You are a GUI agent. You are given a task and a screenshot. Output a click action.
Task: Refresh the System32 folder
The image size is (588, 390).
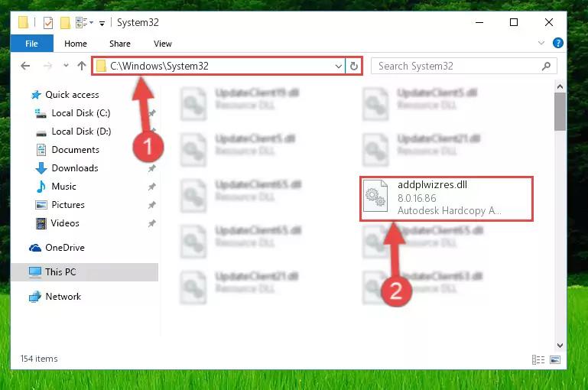click(x=353, y=67)
